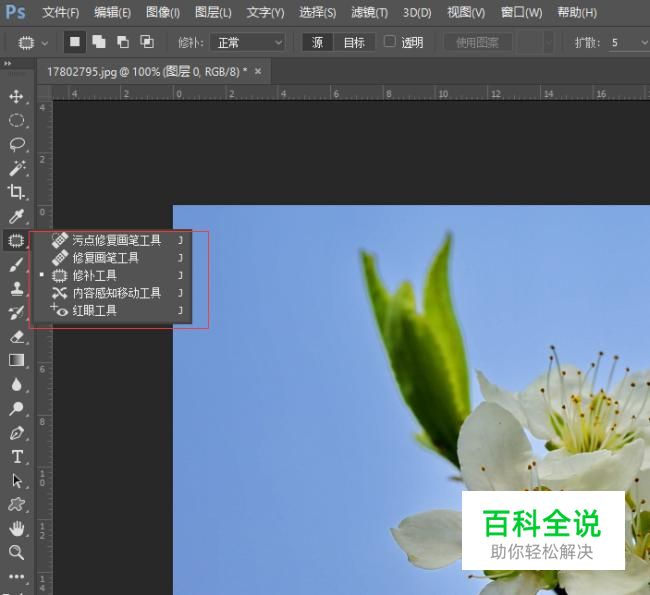Click the pattern preview swatch
This screenshot has height=595, width=650.
coord(531,42)
